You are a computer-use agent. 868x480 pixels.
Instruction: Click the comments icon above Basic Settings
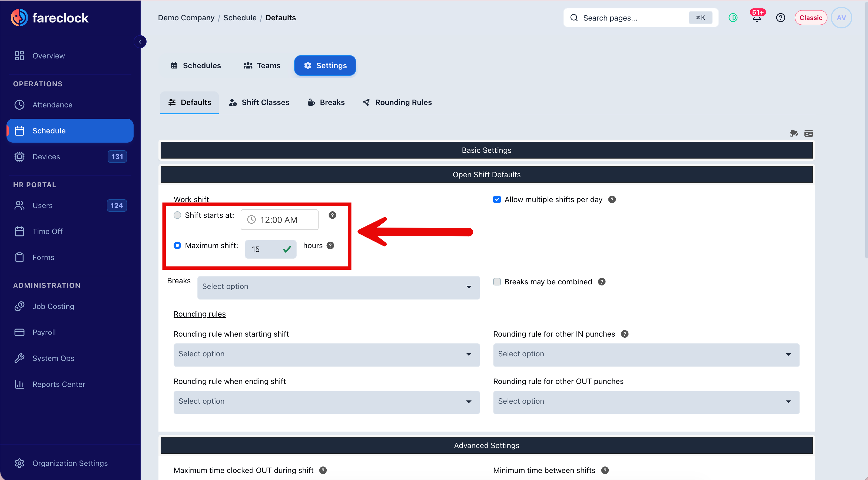(x=794, y=133)
